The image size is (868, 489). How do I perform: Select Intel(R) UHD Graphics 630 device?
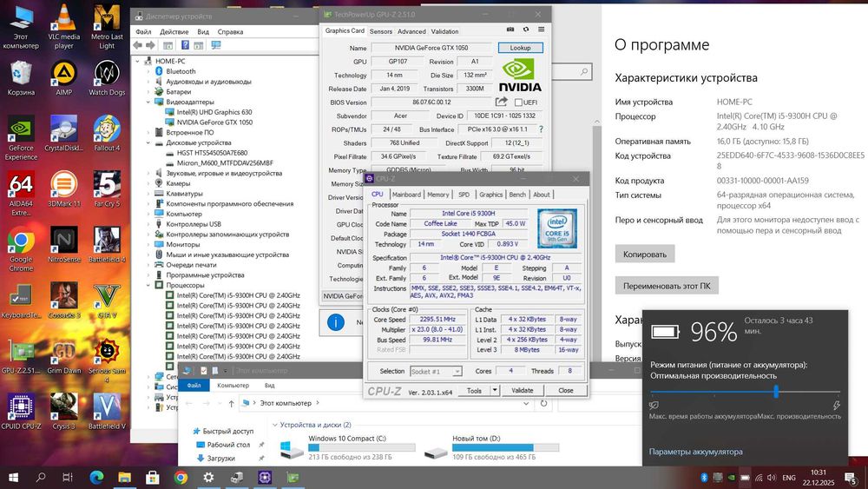tap(214, 112)
